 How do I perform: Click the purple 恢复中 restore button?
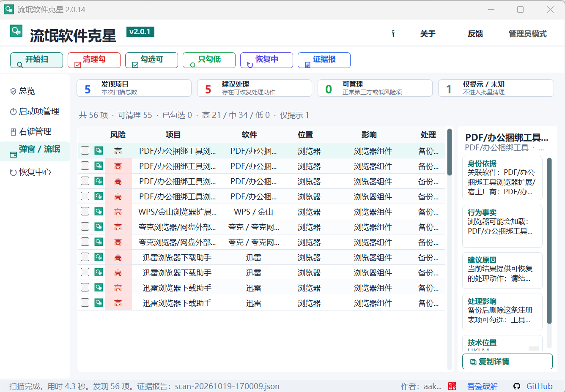pos(266,60)
